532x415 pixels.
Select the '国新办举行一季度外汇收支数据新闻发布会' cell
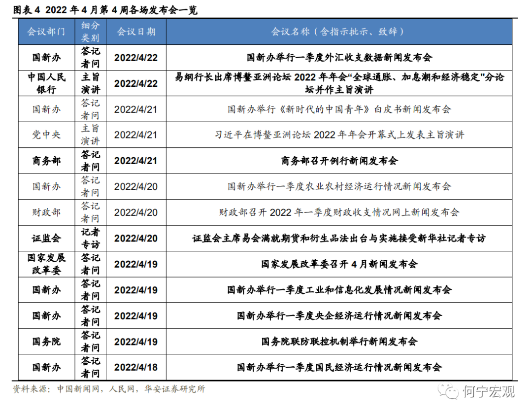tap(339, 58)
